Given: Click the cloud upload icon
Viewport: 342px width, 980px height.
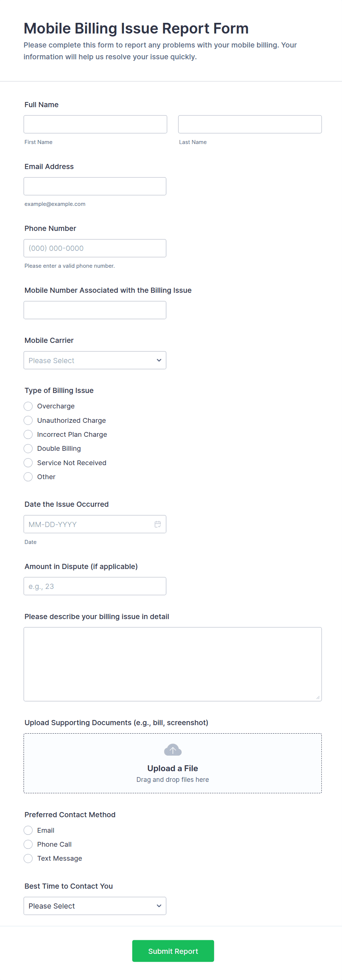Looking at the screenshot, I should [172, 750].
